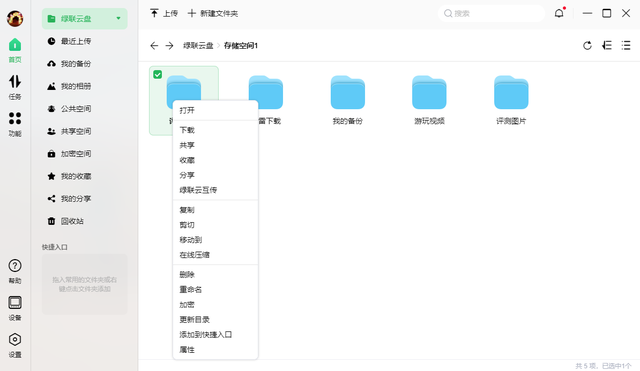640x371 pixels.
Task: Open the user avatar profile
Action: point(15,18)
